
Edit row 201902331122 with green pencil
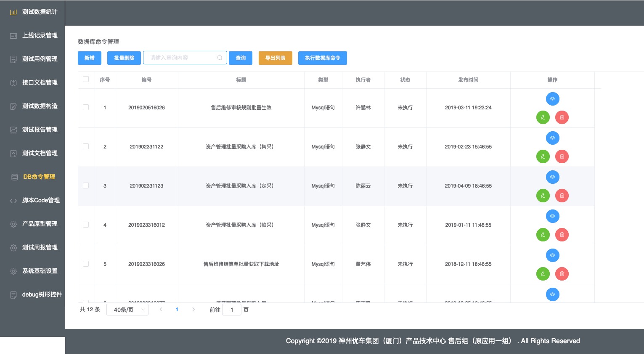[x=543, y=156]
